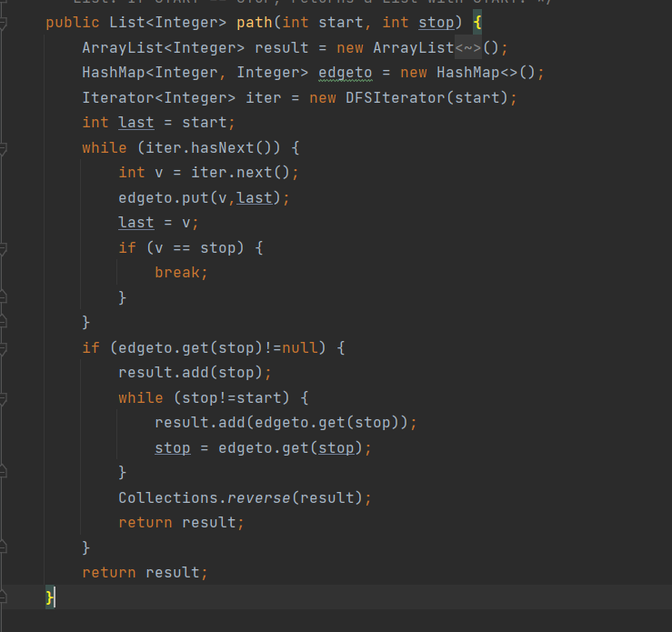
Task: Fold the while (stop!=start) loop
Action: click(x=4, y=397)
